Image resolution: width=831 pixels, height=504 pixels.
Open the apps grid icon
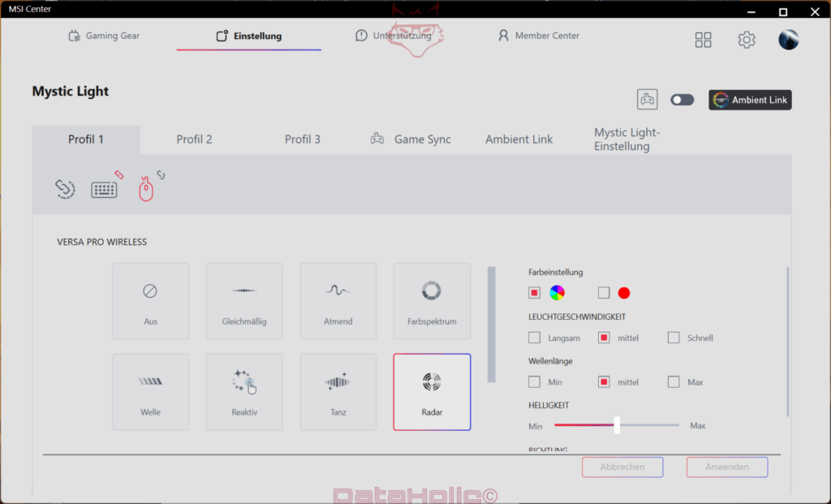704,40
